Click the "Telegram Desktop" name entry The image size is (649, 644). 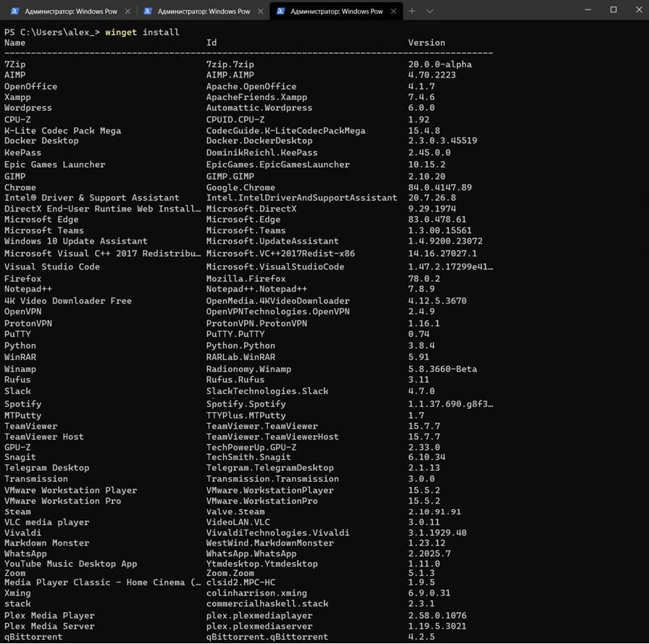click(46, 468)
